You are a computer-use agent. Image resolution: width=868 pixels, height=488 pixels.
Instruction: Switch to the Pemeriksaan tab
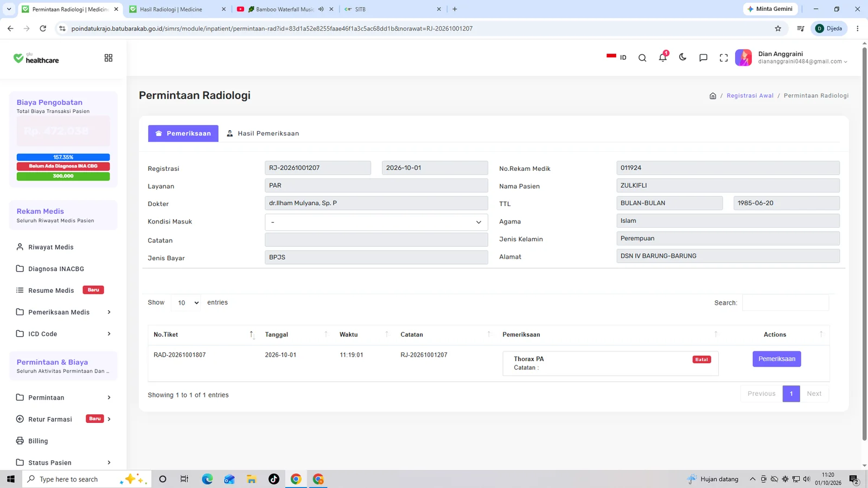(x=183, y=133)
